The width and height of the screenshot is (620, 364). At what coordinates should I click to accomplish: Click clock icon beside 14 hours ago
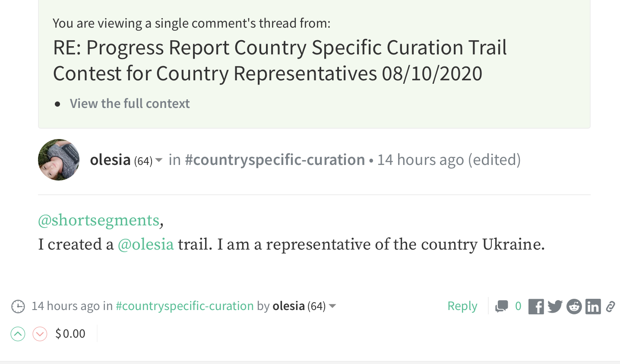[x=18, y=306]
